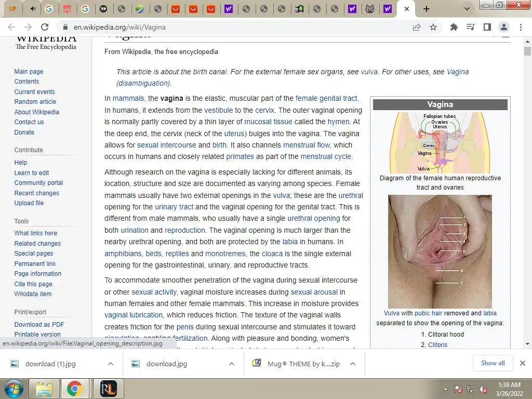Expand options for download (1).jpg
Screen dimensions: 532x399
(x=110, y=364)
